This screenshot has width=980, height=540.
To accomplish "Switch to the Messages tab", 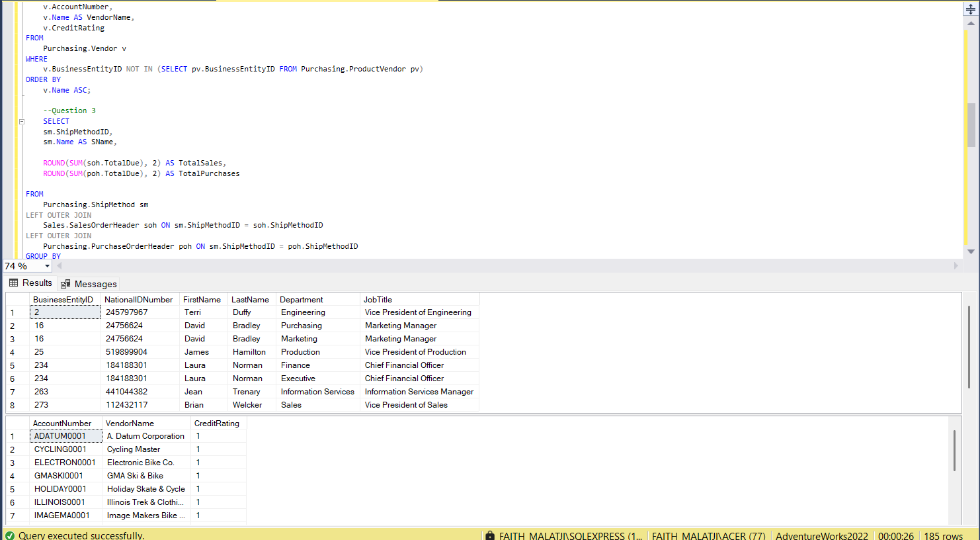I will pos(89,284).
